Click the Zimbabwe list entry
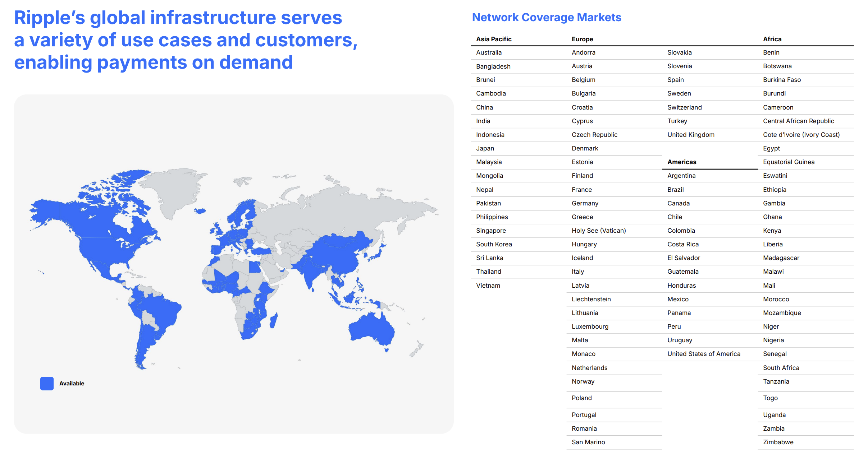The height and width of the screenshot is (454, 868). (778, 442)
